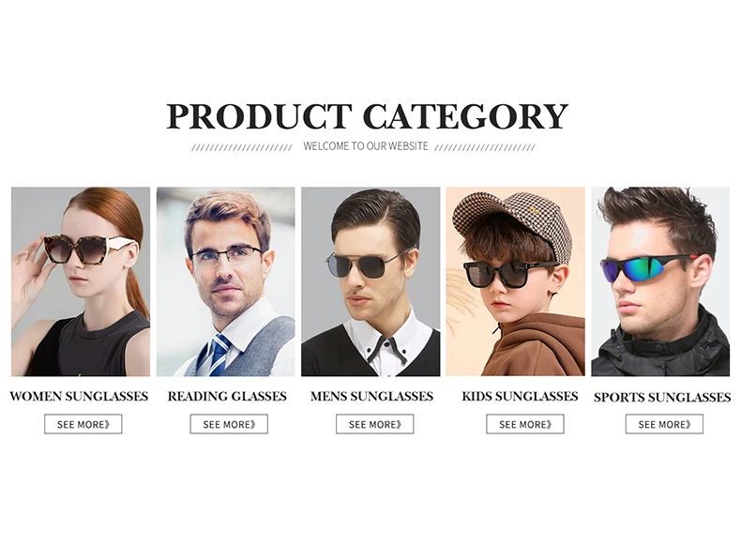Screen dimensions: 741x560
Task: Click See More under Reading Glasses
Action: tap(229, 424)
